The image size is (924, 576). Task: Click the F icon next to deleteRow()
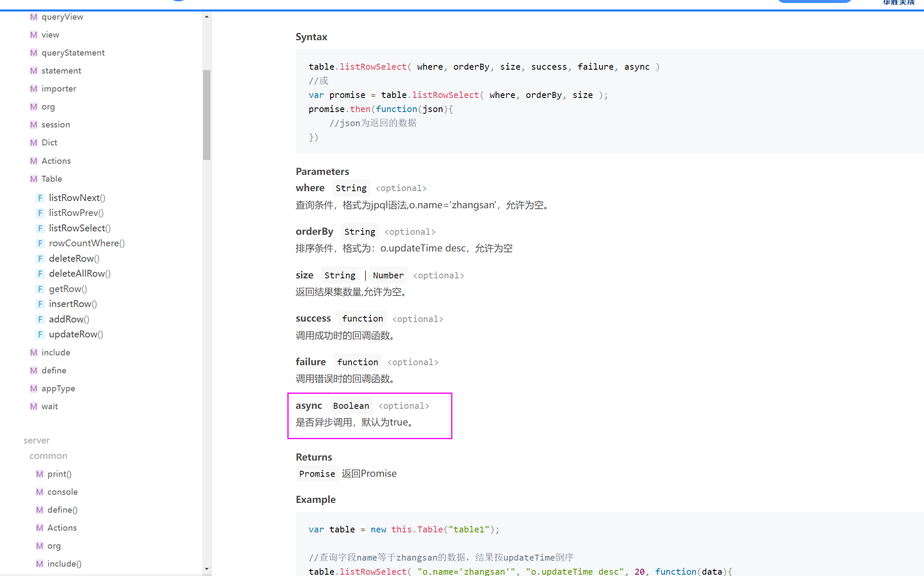(40, 259)
